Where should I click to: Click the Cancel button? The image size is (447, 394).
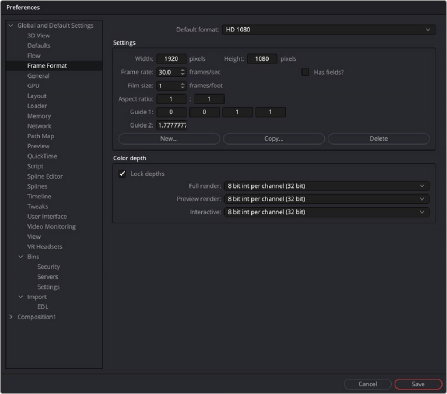click(x=368, y=384)
